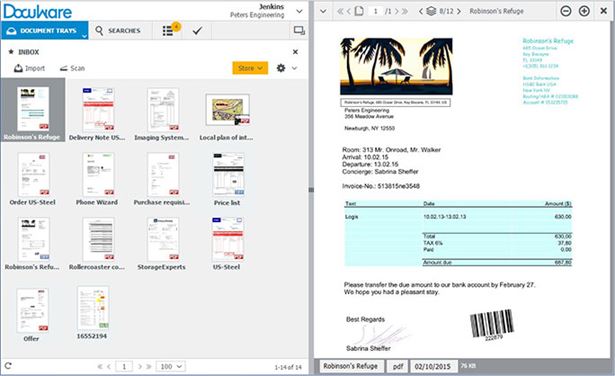Click Import in the inbox

29,68
